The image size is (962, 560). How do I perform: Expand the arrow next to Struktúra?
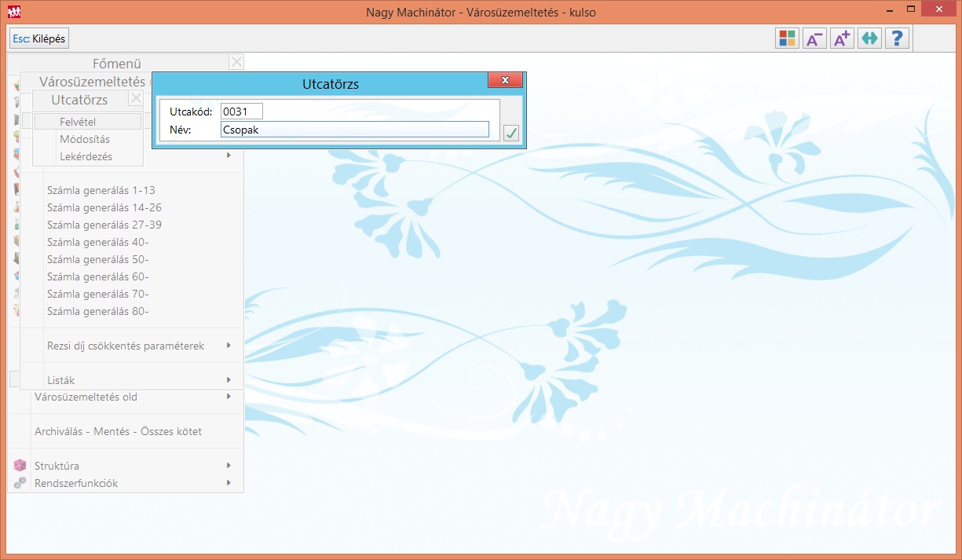[229, 466]
